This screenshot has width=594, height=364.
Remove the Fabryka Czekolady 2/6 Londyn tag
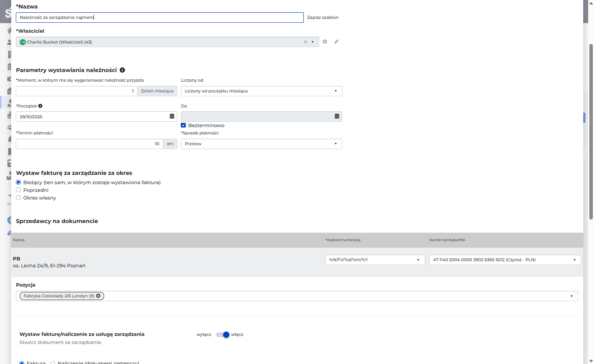(x=98, y=296)
